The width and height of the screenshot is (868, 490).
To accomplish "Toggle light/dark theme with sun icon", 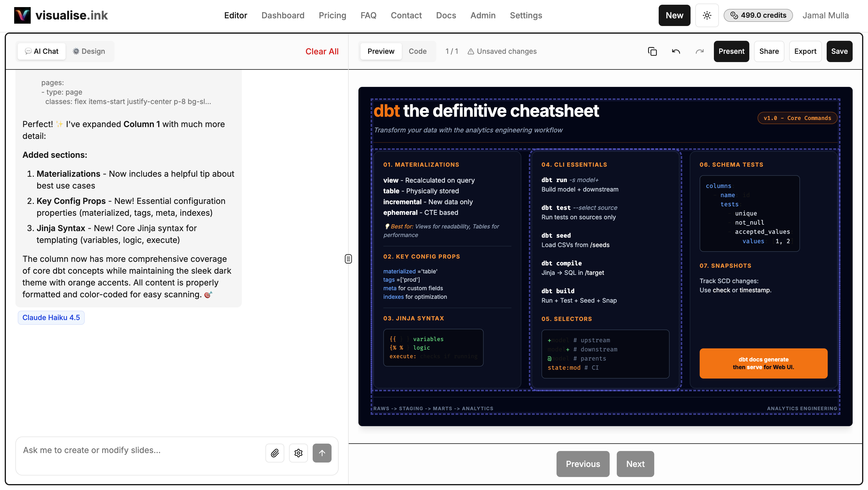I will (x=707, y=15).
